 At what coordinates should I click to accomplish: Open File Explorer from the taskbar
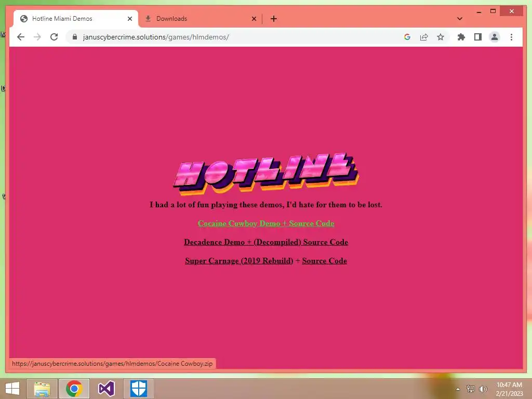(x=42, y=389)
